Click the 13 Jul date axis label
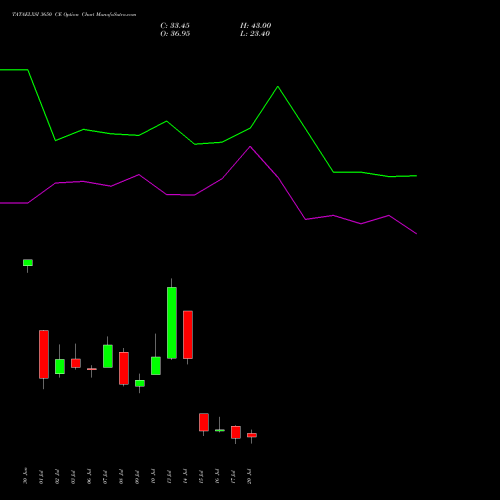 [x=169, y=477]
